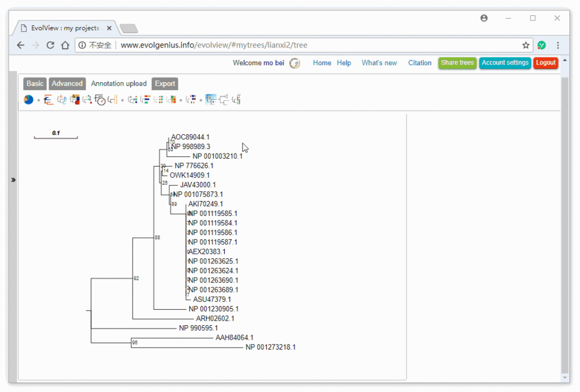Toggle the collapsed left side panel chevron
This screenshot has width=580, height=392.
click(x=14, y=180)
